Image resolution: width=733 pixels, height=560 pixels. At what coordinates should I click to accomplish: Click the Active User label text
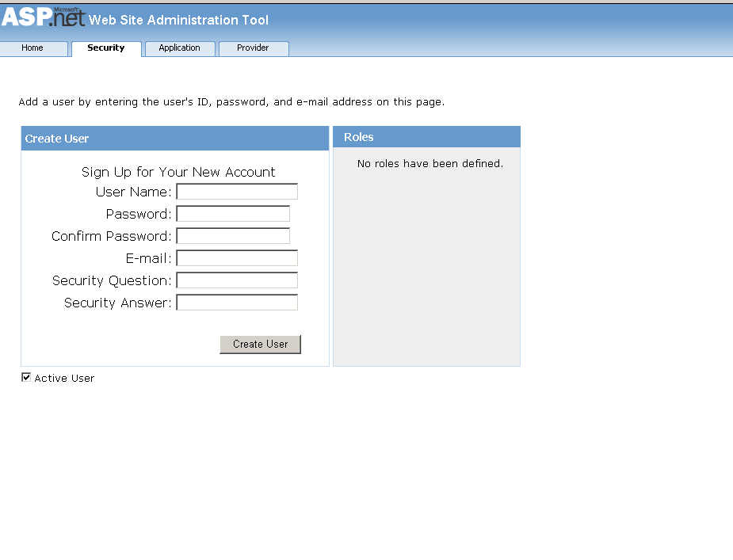[x=64, y=379]
